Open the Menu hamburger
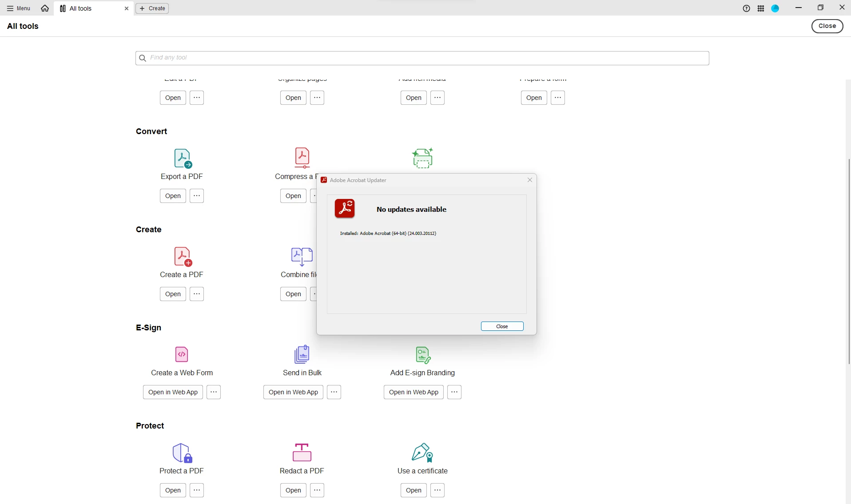851x504 pixels. click(x=19, y=8)
